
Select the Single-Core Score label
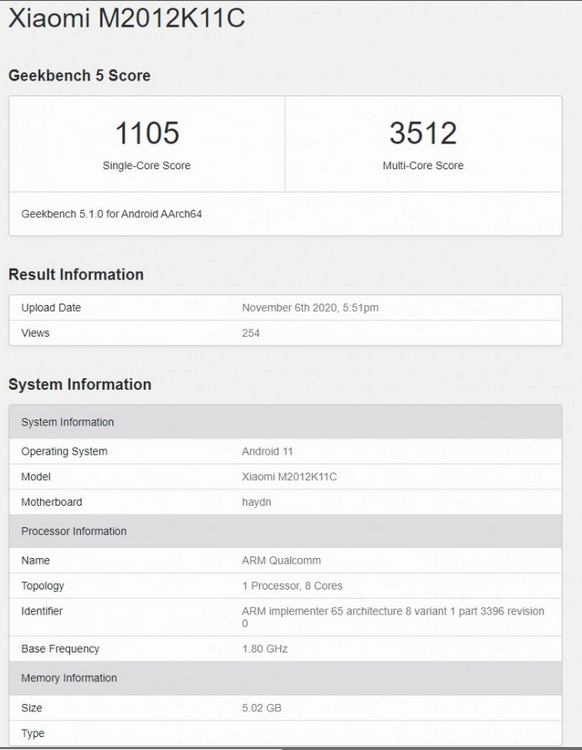coord(146,165)
